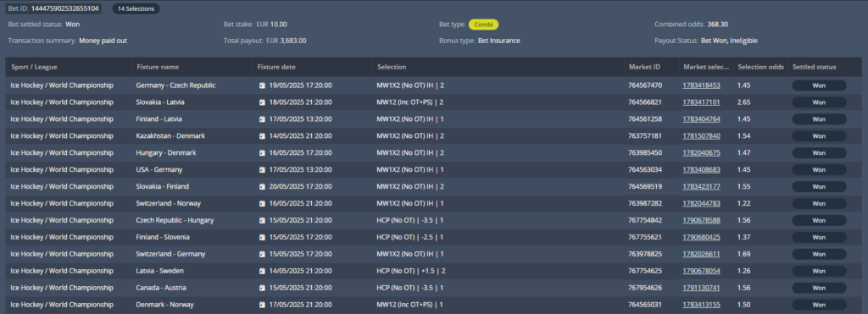Open market selection link 1783423177

[701, 186]
